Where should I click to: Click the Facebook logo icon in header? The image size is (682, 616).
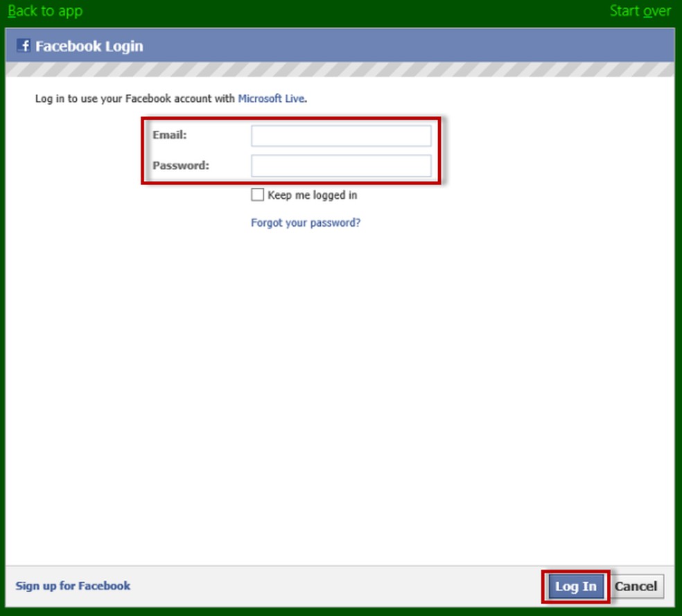(x=23, y=45)
